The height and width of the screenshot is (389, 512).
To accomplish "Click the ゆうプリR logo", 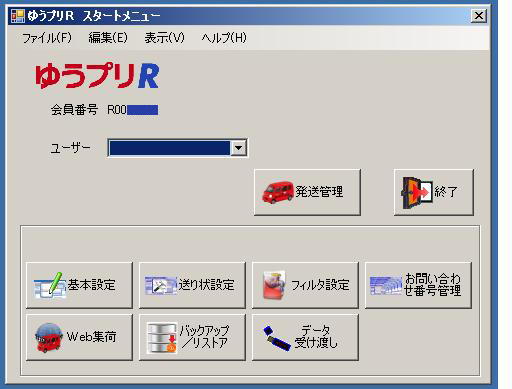I will click(x=97, y=76).
